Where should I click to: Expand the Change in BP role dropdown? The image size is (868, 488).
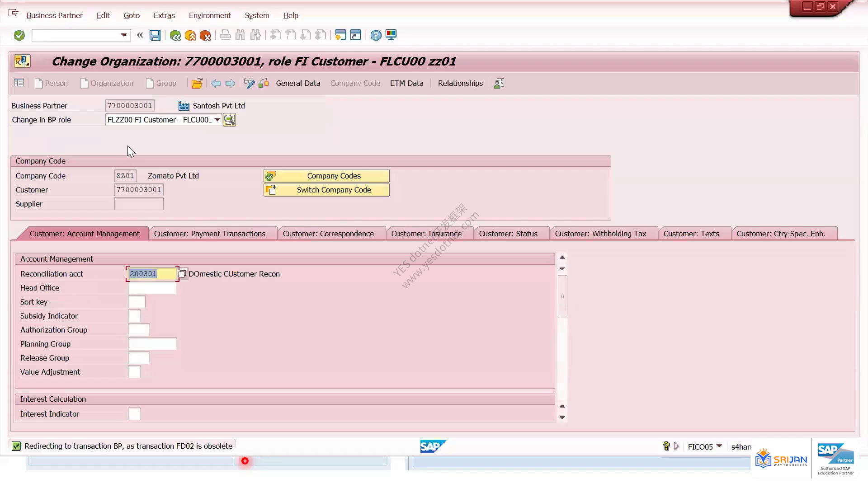pyautogui.click(x=217, y=120)
